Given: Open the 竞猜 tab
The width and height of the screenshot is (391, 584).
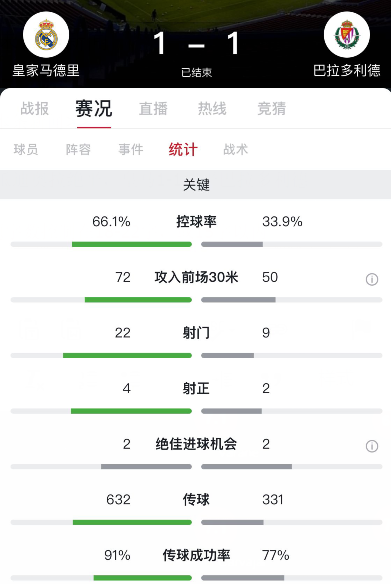Looking at the screenshot, I should coord(272,108).
